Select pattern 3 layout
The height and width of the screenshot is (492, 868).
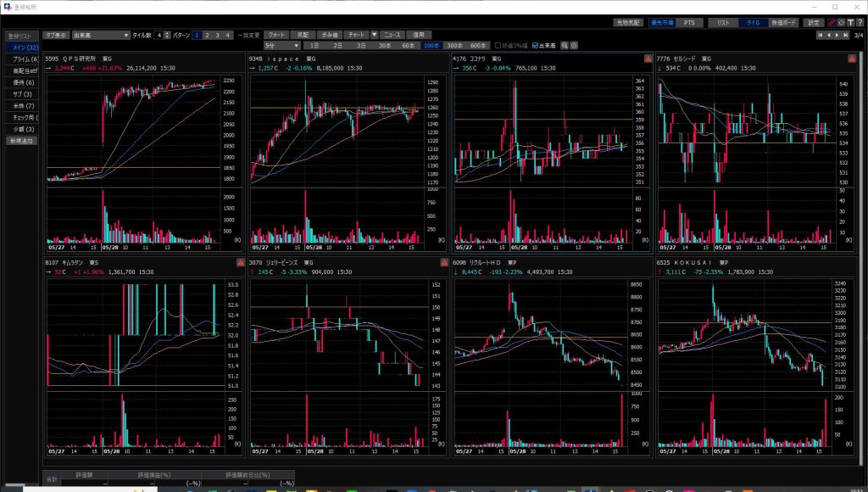(217, 35)
